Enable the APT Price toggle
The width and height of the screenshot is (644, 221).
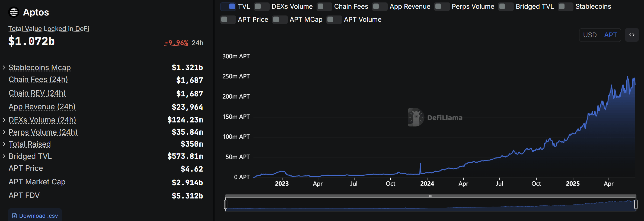(228, 20)
